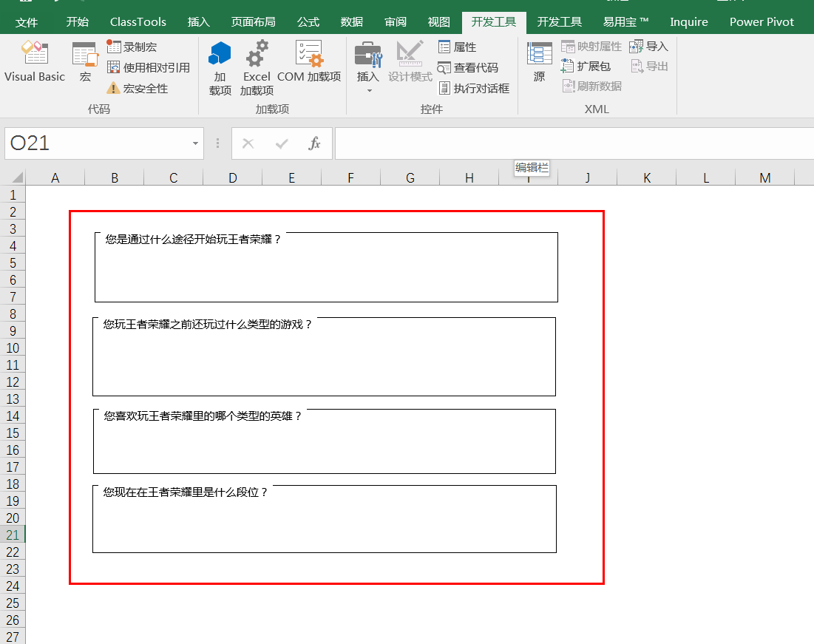Click the formula bar drag handle dots
The height and width of the screenshot is (644, 814).
(x=217, y=143)
